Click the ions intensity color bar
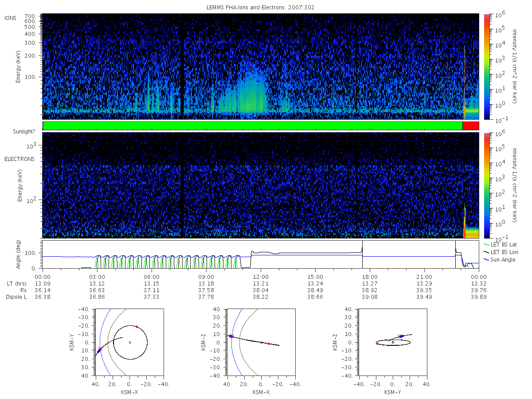Screen dimensions: 532x399 [x=486, y=67]
